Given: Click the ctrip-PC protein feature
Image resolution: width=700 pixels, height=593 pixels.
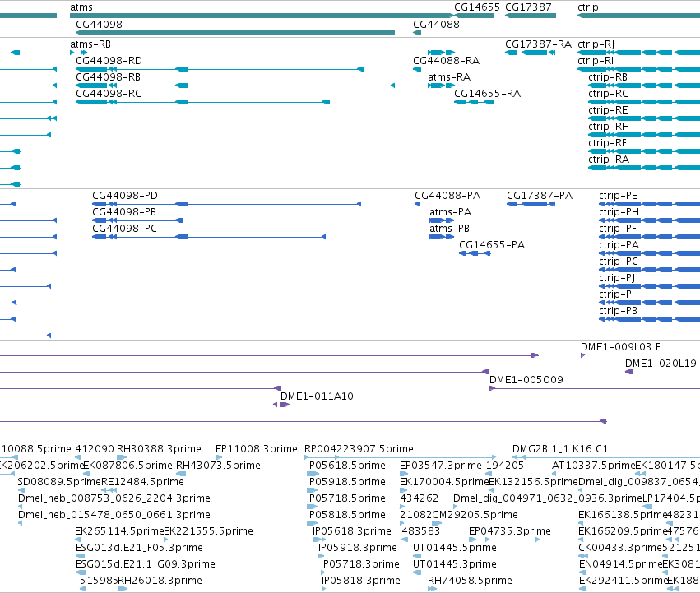Looking at the screenshot, I should [x=650, y=270].
